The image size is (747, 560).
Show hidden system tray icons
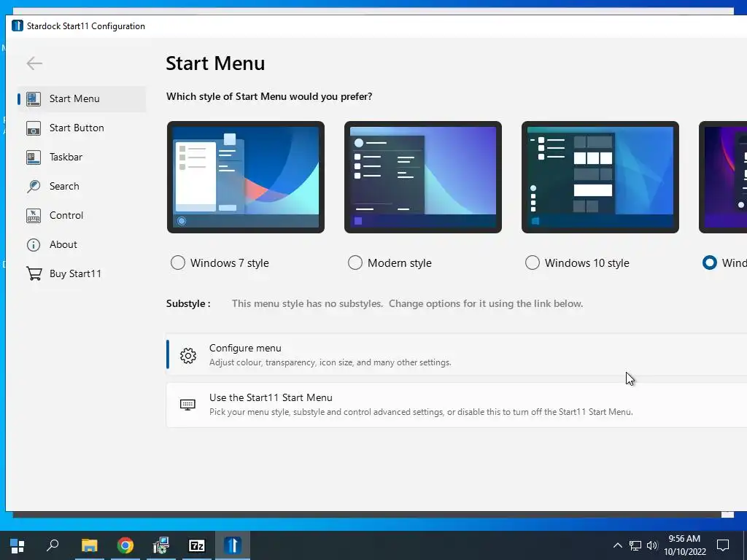pyautogui.click(x=617, y=545)
